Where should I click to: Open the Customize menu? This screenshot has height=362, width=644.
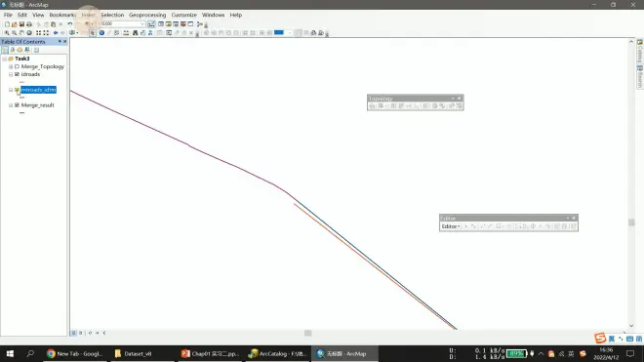click(x=184, y=15)
